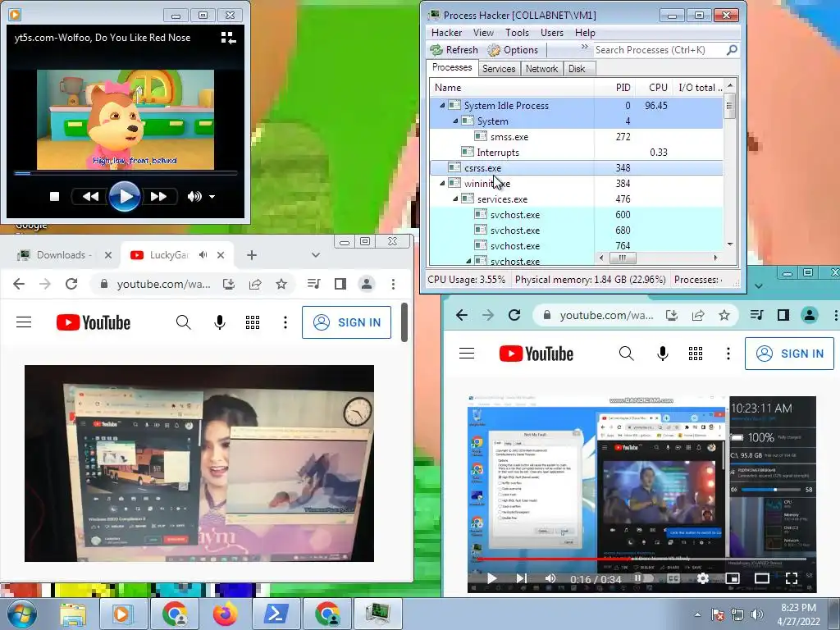Open a new tab in left Chrome
Image resolution: width=840 pixels, height=630 pixels.
pyautogui.click(x=252, y=255)
